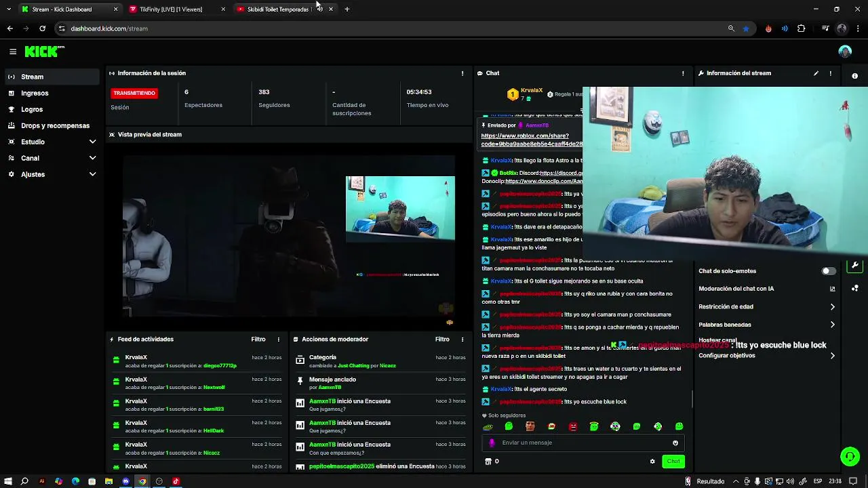The image size is (868, 488).
Task: Open the green support headset button
Action: (850, 457)
